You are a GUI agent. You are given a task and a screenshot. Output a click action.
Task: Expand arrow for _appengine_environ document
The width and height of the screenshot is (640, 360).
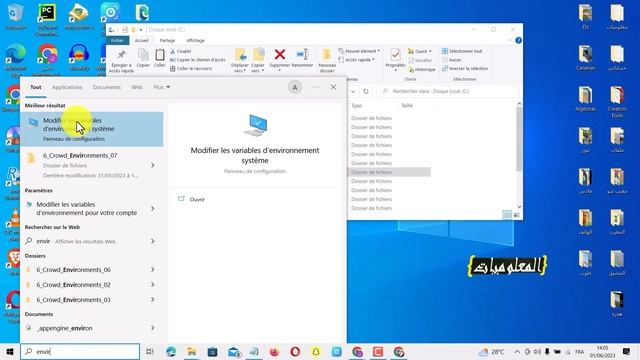(x=153, y=328)
